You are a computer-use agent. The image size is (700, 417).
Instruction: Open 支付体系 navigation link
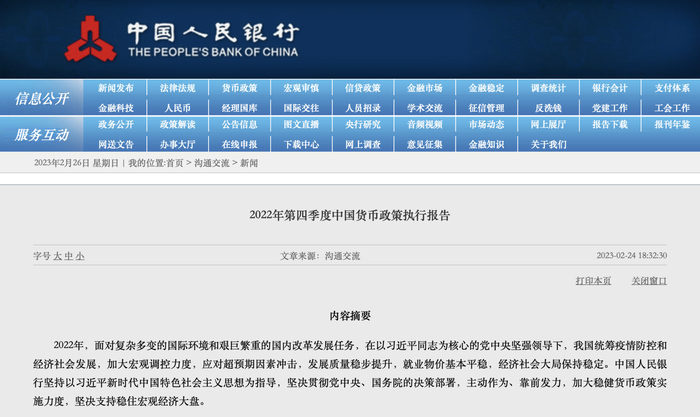click(x=672, y=88)
